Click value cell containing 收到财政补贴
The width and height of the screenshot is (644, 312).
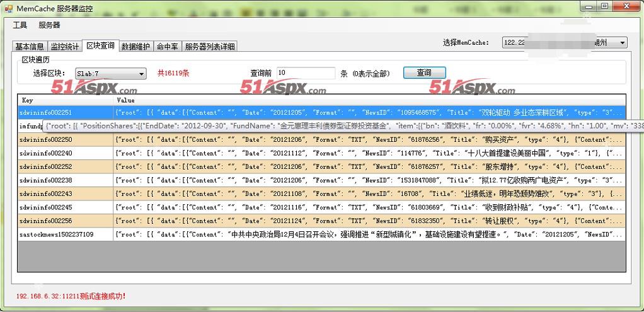pyautogui.click(x=369, y=207)
